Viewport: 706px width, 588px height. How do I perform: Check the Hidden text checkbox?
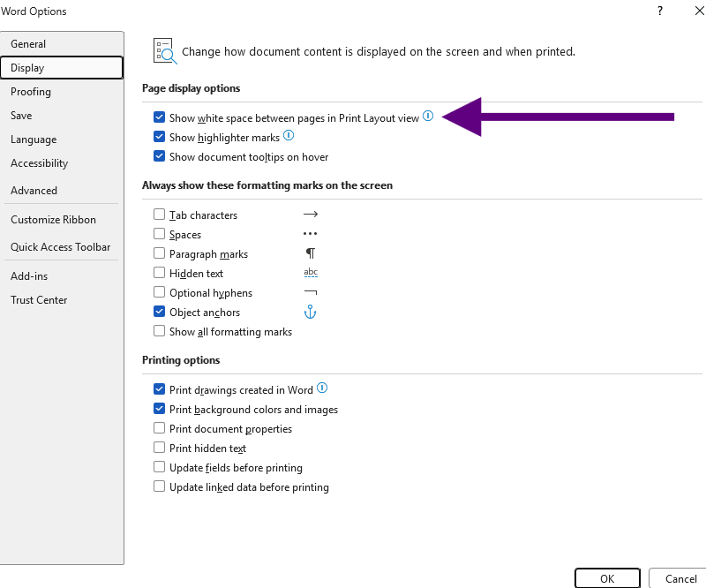(x=159, y=273)
